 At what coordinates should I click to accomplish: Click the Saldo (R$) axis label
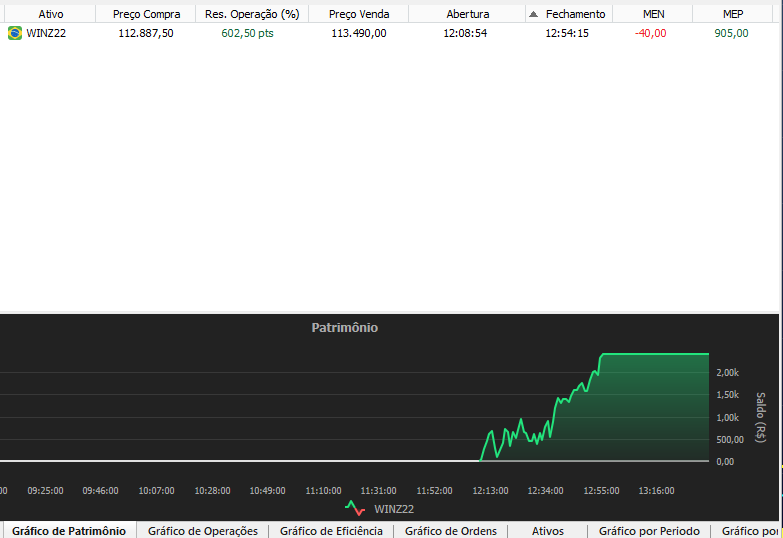tap(761, 417)
